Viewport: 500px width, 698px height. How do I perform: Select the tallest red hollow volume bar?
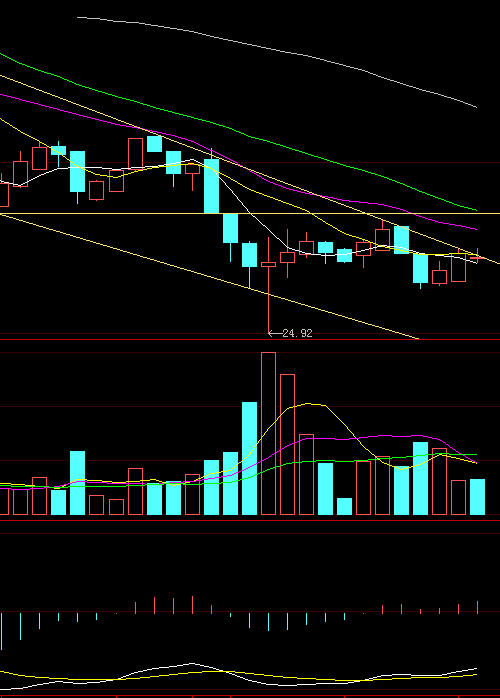coord(268,433)
